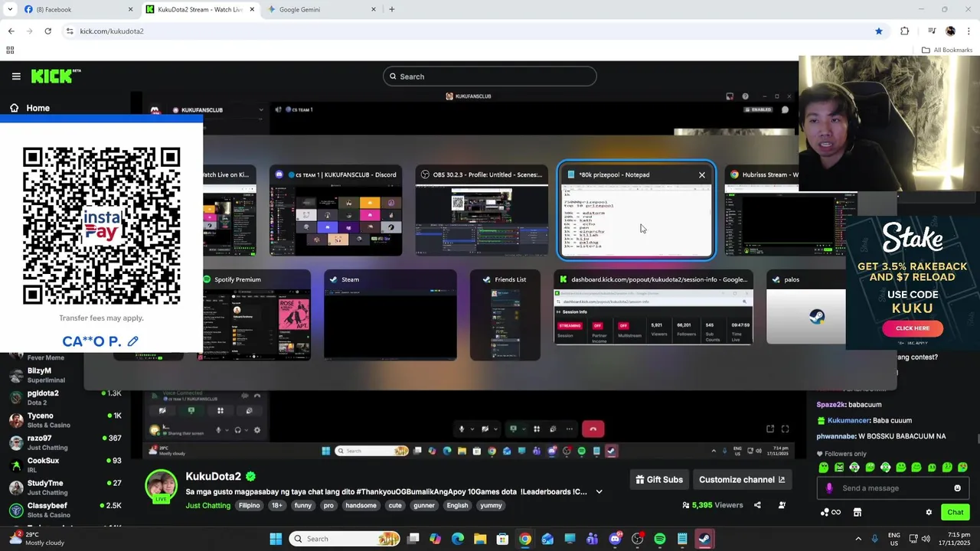The width and height of the screenshot is (980, 551).
Task: Click the Filipino tag
Action: [x=249, y=505]
